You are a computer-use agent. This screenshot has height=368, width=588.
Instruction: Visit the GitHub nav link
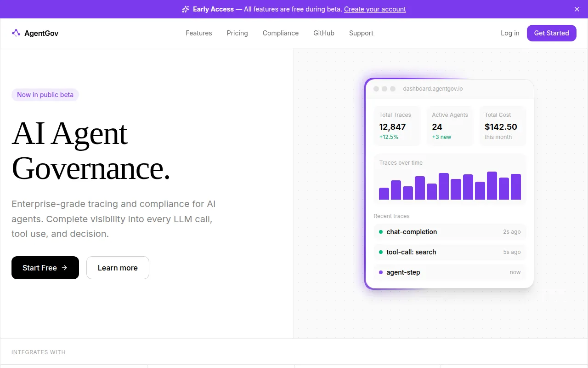coord(324,33)
